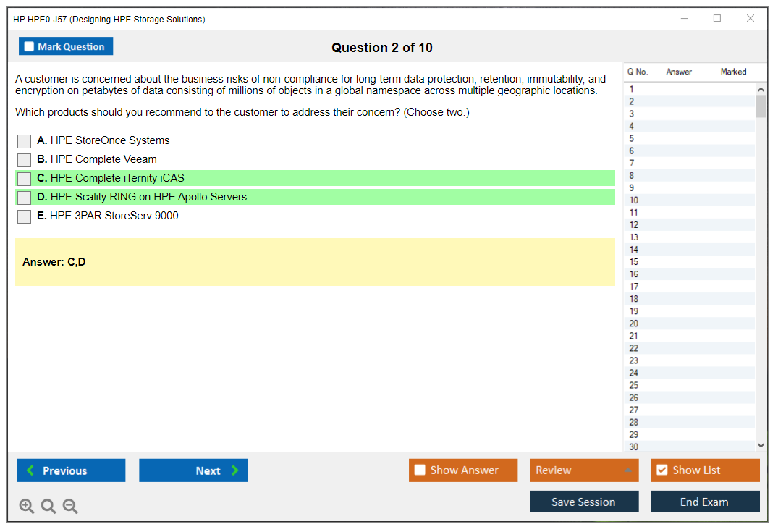Maximize the exam window
Image resolution: width=778 pixels, height=532 pixels.
point(717,19)
